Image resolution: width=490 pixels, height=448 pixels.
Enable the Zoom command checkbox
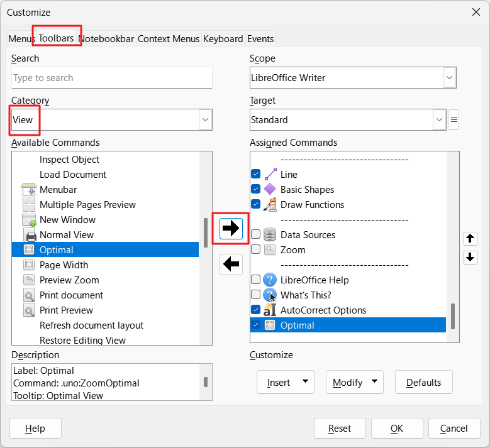point(255,249)
